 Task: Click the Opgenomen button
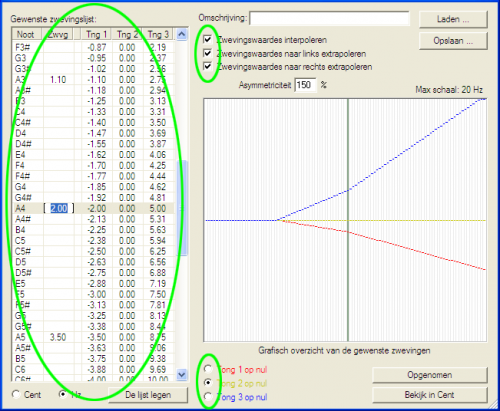[430, 375]
